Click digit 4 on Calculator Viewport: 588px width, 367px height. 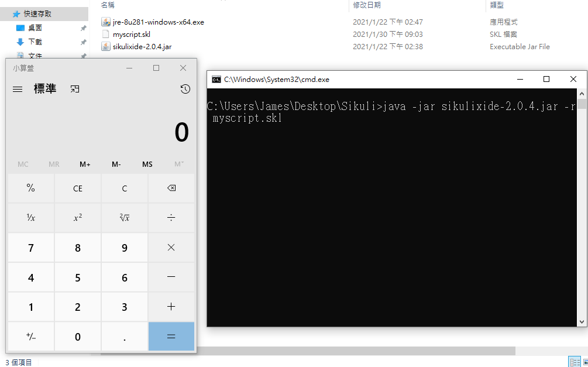(31, 277)
